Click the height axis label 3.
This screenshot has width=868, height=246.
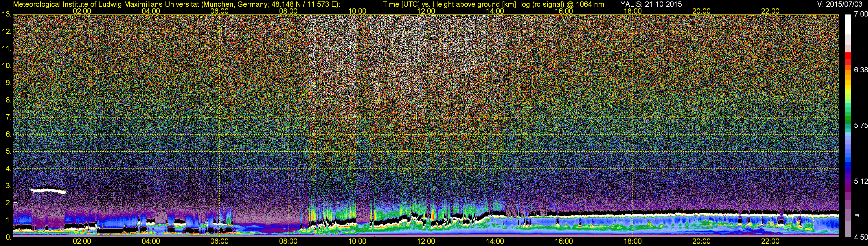point(8,186)
